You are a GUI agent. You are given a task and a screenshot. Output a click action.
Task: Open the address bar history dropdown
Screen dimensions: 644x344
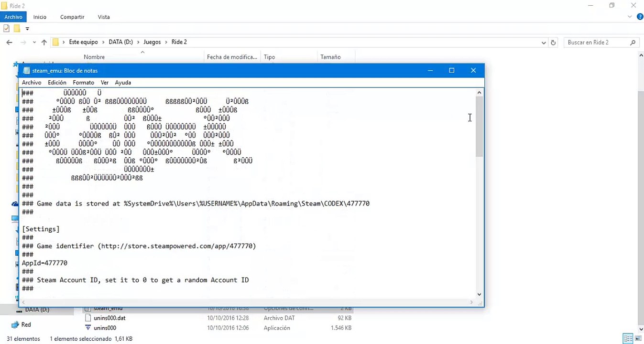544,43
